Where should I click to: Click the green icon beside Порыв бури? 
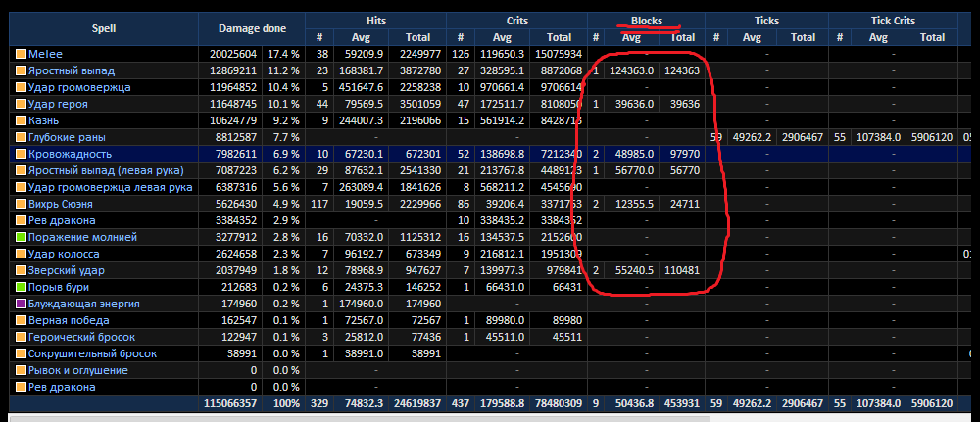point(21,287)
